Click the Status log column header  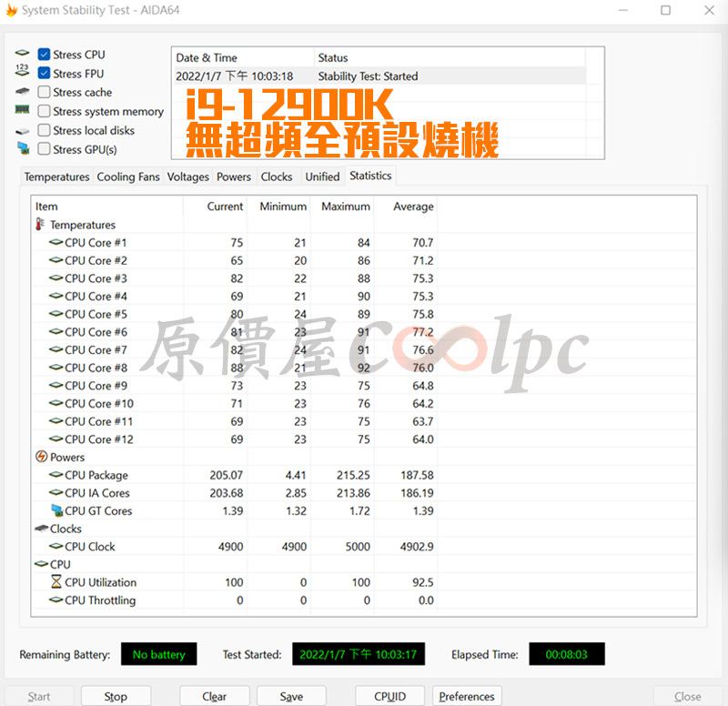(x=450, y=57)
